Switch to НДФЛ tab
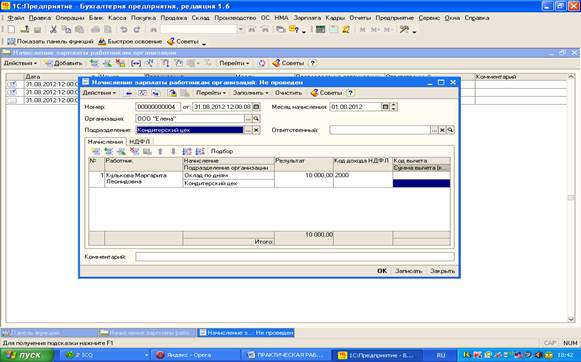The image size is (581, 362). click(x=140, y=142)
